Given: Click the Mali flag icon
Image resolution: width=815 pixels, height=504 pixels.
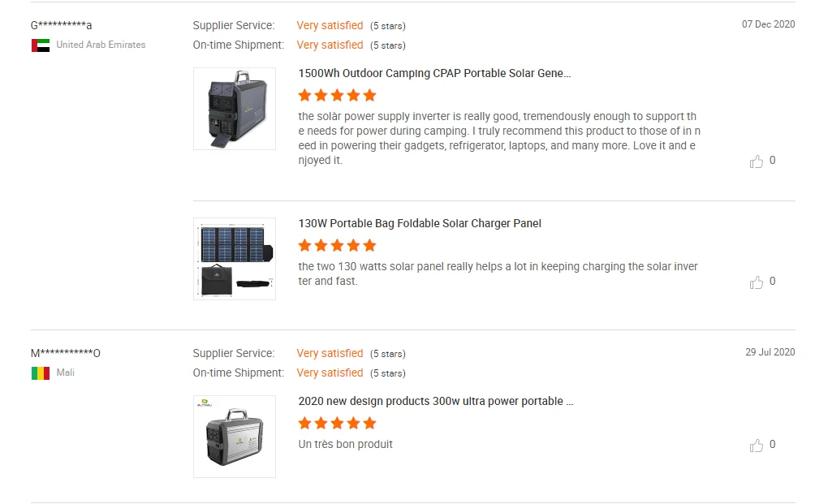Looking at the screenshot, I should 41,373.
